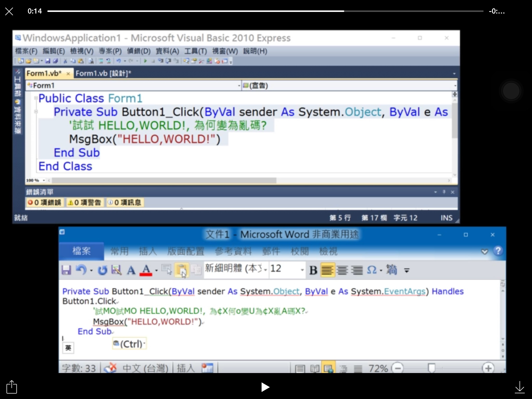Tap the download arrow in the video player
The width and height of the screenshot is (532, 399).
pyautogui.click(x=520, y=387)
